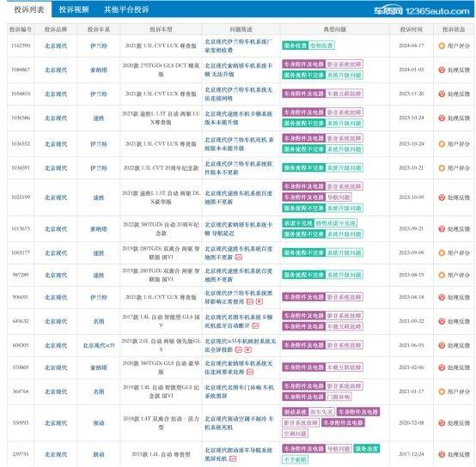Click the 用户评分 status icon for complaint 987289
The image size is (476, 467).
(442, 275)
